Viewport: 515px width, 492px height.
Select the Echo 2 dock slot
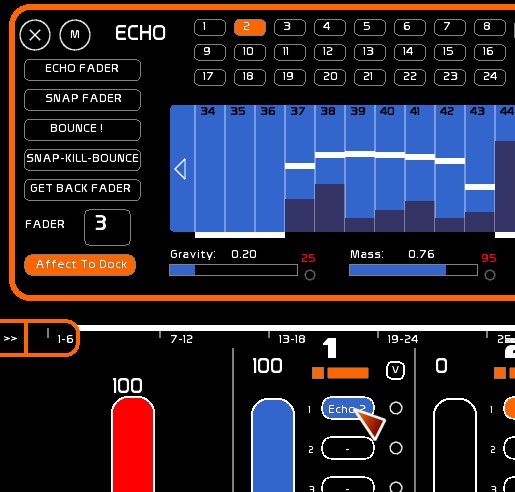348,408
